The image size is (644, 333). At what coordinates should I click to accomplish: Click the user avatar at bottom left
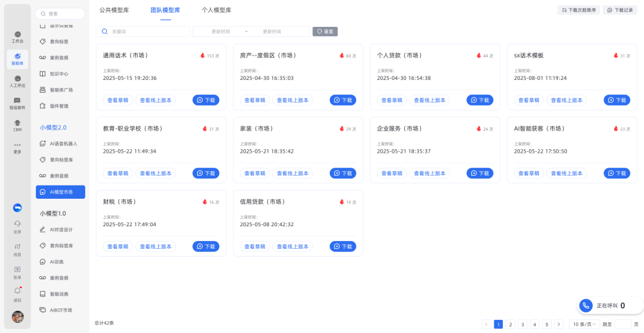tap(18, 317)
